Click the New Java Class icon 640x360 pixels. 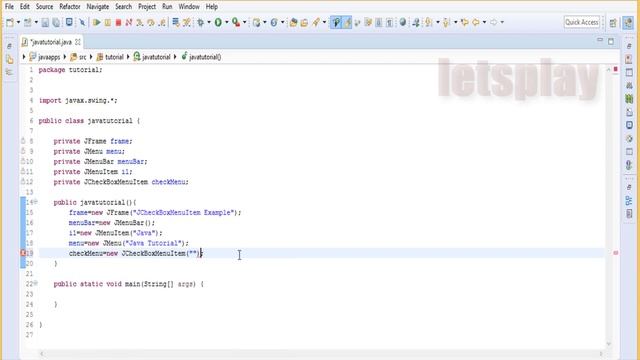point(274,22)
